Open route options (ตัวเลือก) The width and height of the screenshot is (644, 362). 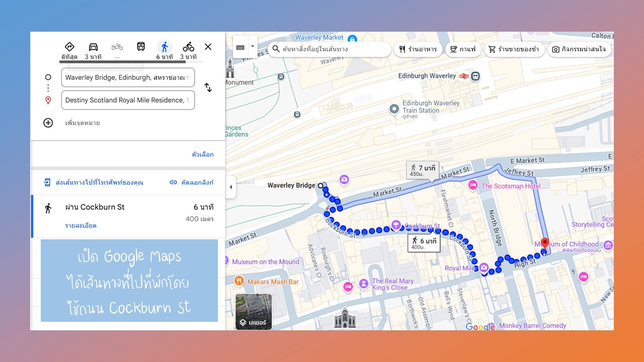coord(203,154)
